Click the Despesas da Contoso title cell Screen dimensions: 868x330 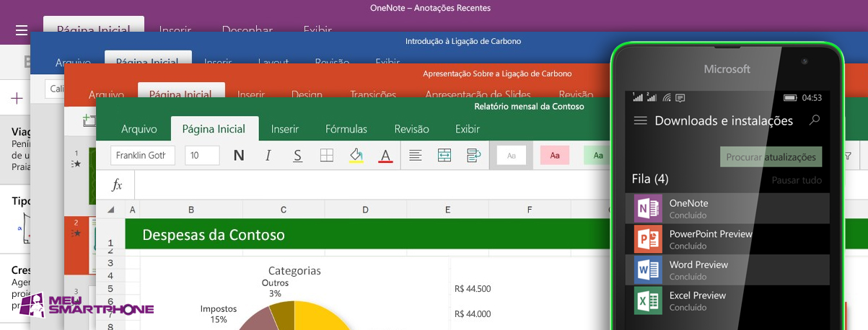tap(213, 234)
